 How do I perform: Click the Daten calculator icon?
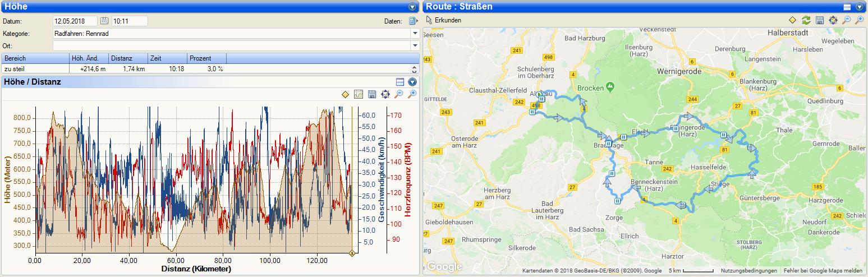412,21
